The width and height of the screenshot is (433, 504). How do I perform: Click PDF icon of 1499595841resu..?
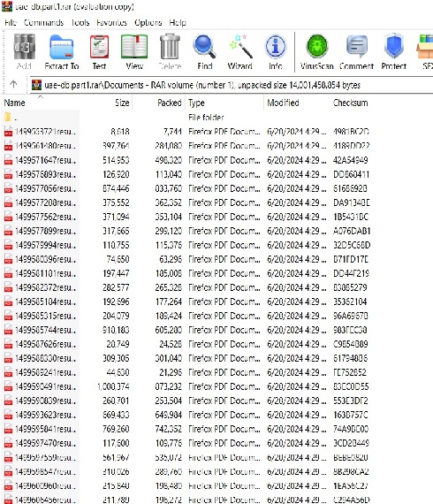[x=8, y=429]
